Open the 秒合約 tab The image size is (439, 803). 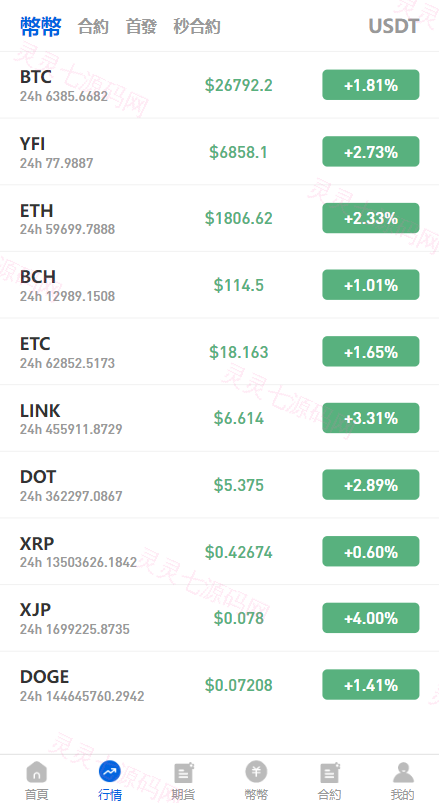[197, 26]
